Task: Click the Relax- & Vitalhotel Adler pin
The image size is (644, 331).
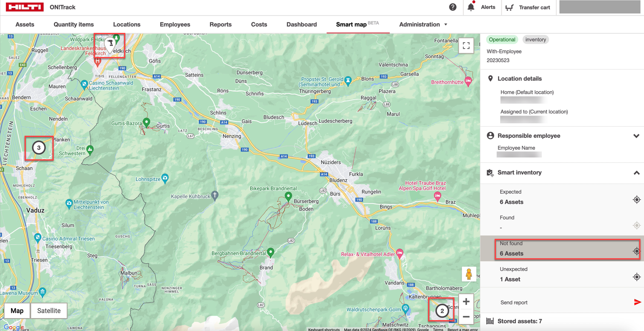Action: coord(400,253)
